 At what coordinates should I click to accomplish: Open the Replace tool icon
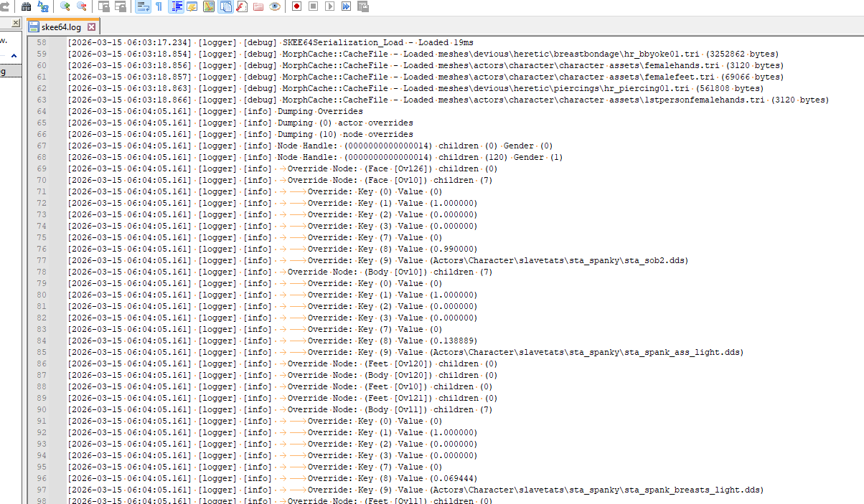[x=43, y=6]
